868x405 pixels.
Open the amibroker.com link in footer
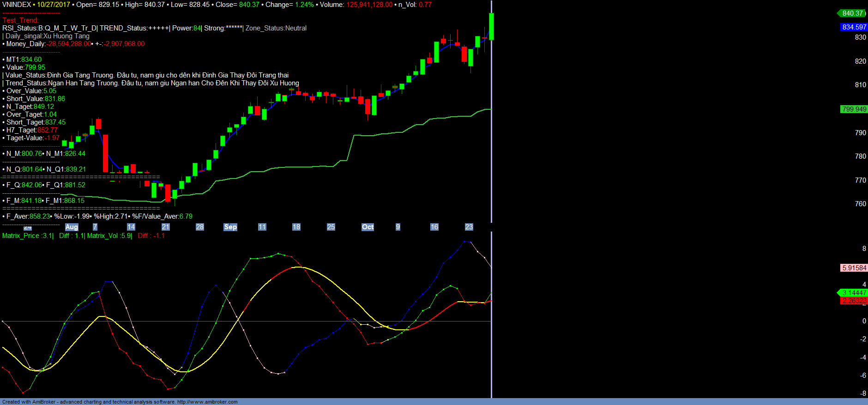[x=207, y=402]
